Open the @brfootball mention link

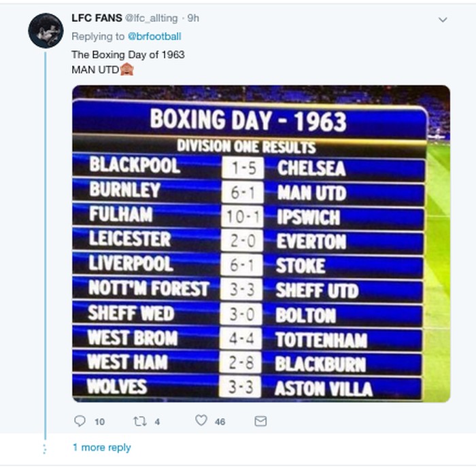coord(154,36)
